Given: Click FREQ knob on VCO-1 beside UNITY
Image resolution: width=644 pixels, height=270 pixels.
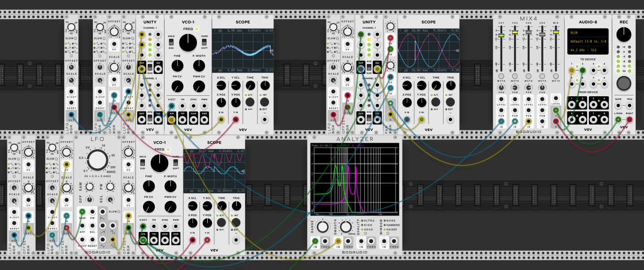Looking at the screenshot, I should point(187,43).
